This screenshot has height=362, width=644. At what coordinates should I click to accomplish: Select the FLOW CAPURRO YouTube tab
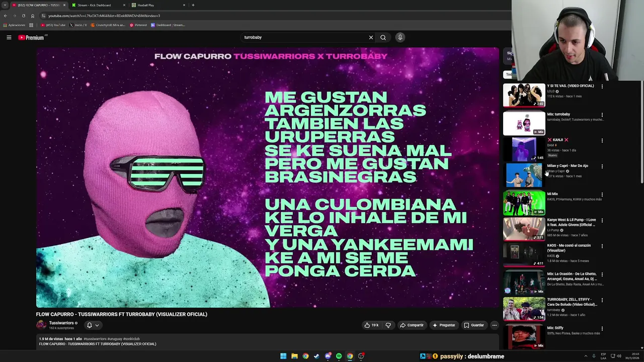coord(39,5)
